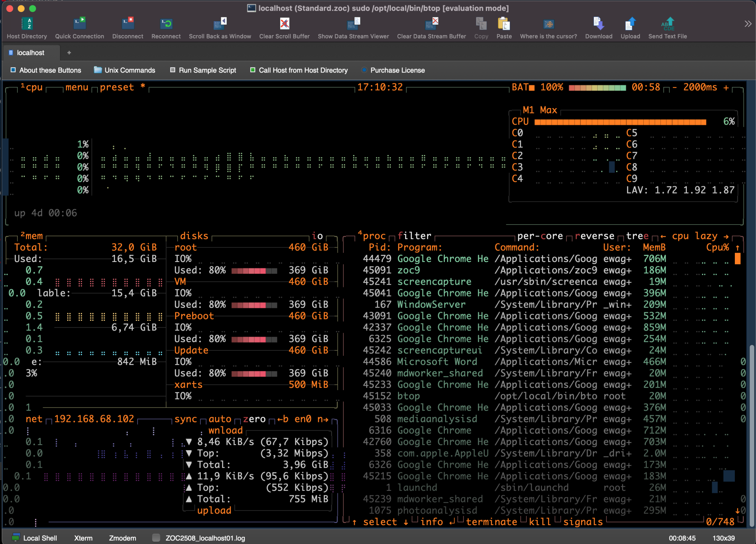Screen dimensions: 756x544
Task: Switch to next network interface
Action: pyautogui.click(x=323, y=419)
